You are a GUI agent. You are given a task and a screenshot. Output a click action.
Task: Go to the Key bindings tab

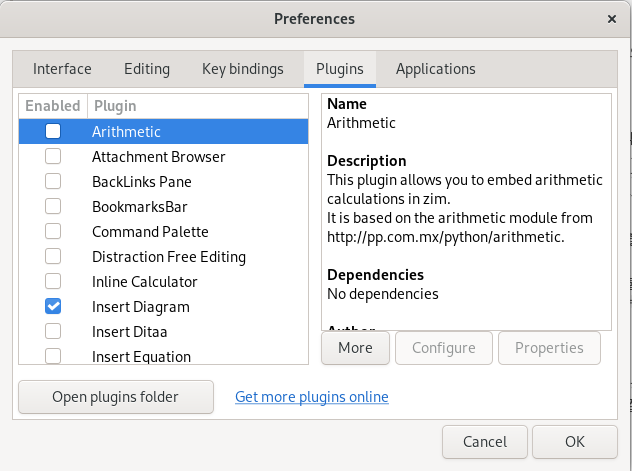tap(243, 69)
